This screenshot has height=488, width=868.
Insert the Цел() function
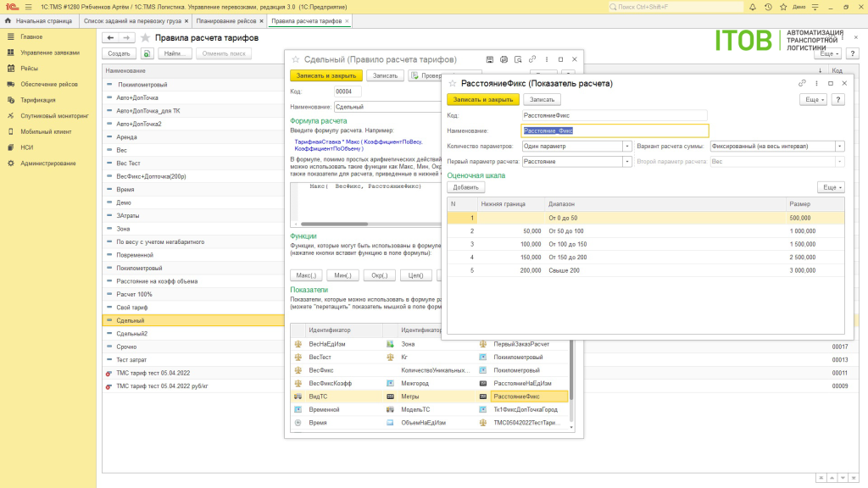pyautogui.click(x=415, y=275)
